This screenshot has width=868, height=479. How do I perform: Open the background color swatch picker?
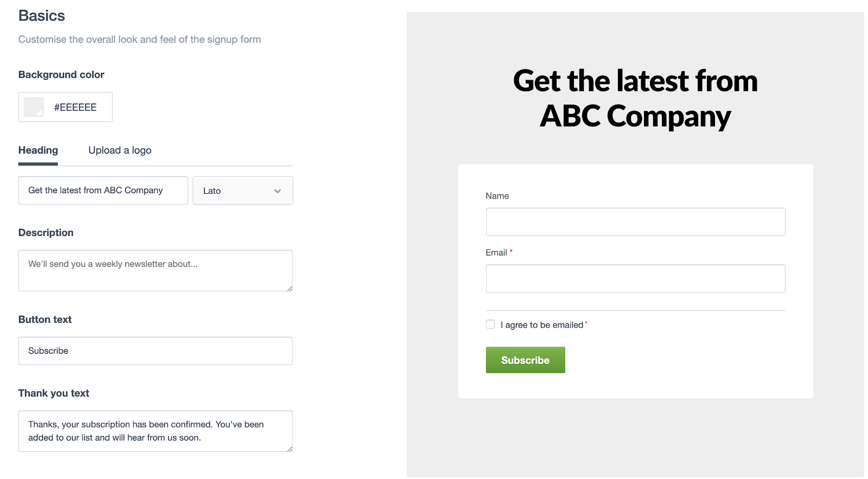point(34,107)
